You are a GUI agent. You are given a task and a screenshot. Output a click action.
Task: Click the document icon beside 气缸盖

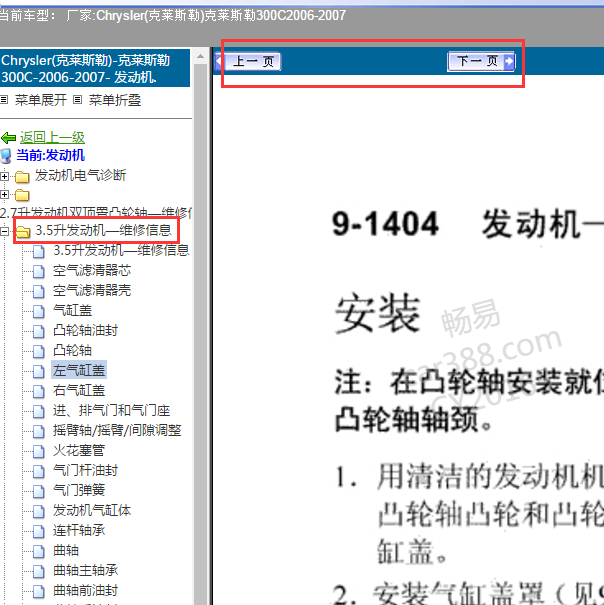39,312
